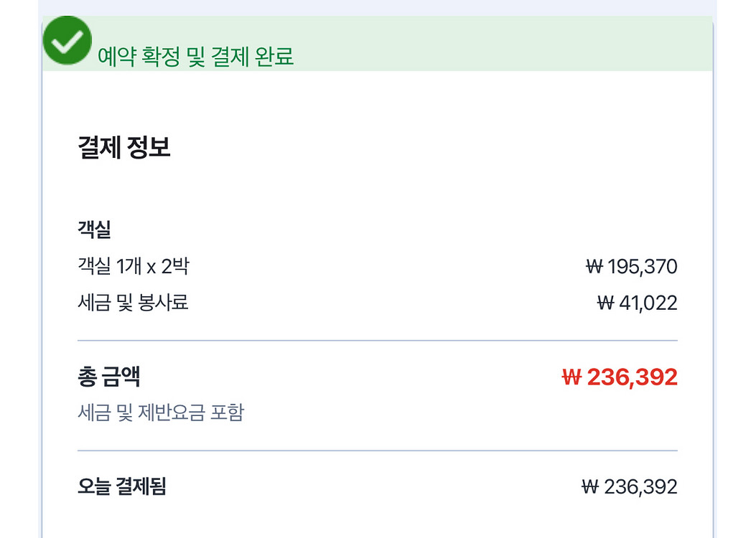
Task: Click the won symbol before 41,022
Action: (x=605, y=303)
